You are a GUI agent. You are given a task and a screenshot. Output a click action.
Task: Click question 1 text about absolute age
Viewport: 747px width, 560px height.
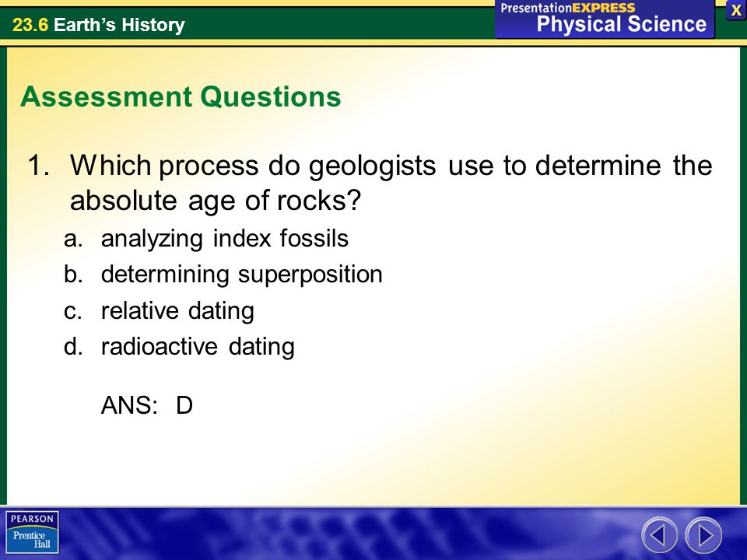click(370, 183)
